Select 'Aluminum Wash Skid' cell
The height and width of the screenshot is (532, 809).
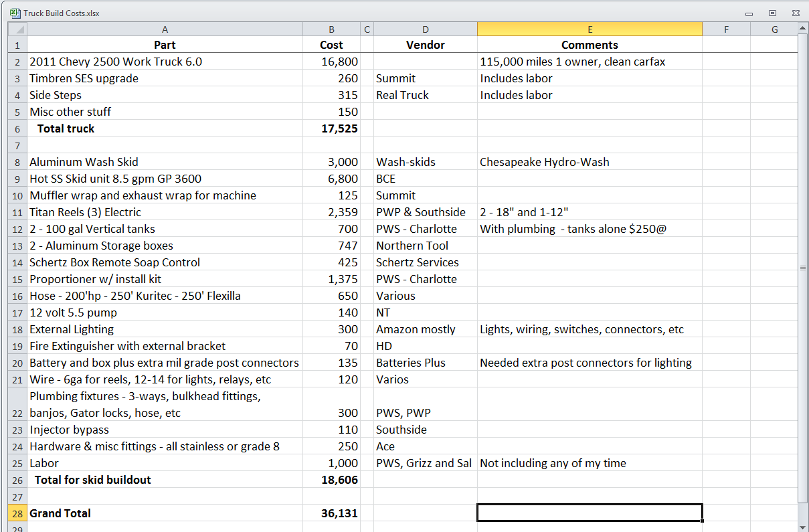click(165, 162)
